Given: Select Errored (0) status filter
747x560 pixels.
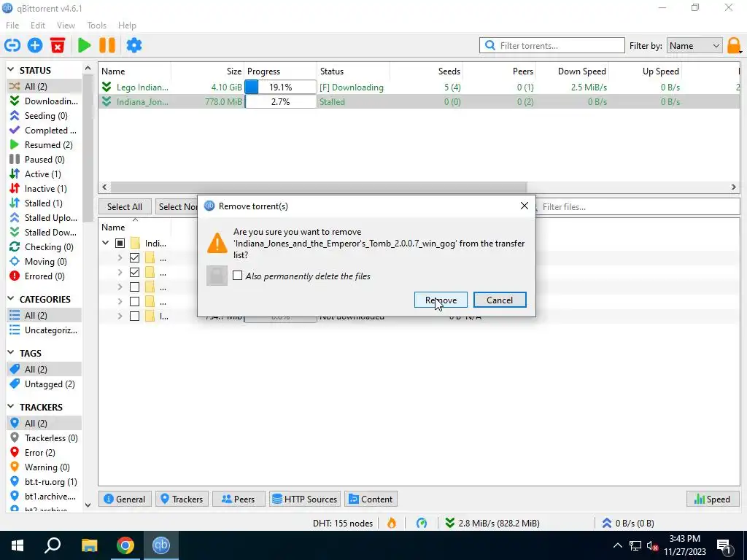Looking at the screenshot, I should point(44,276).
